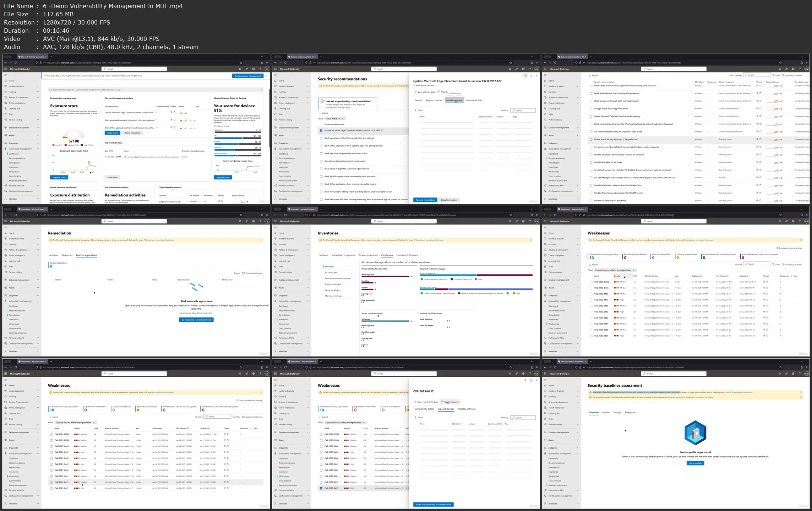
Task: Check Block abuse of exploited vulnerable signed drivers
Action: (x=321, y=169)
